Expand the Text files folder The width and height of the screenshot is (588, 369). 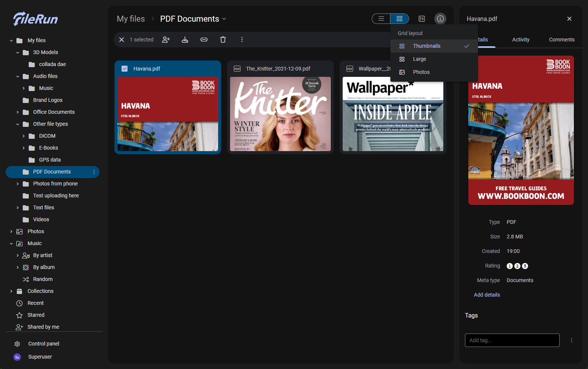pyautogui.click(x=18, y=207)
